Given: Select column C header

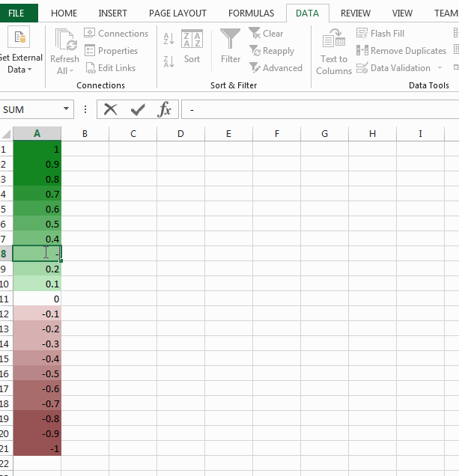Looking at the screenshot, I should 133,134.
